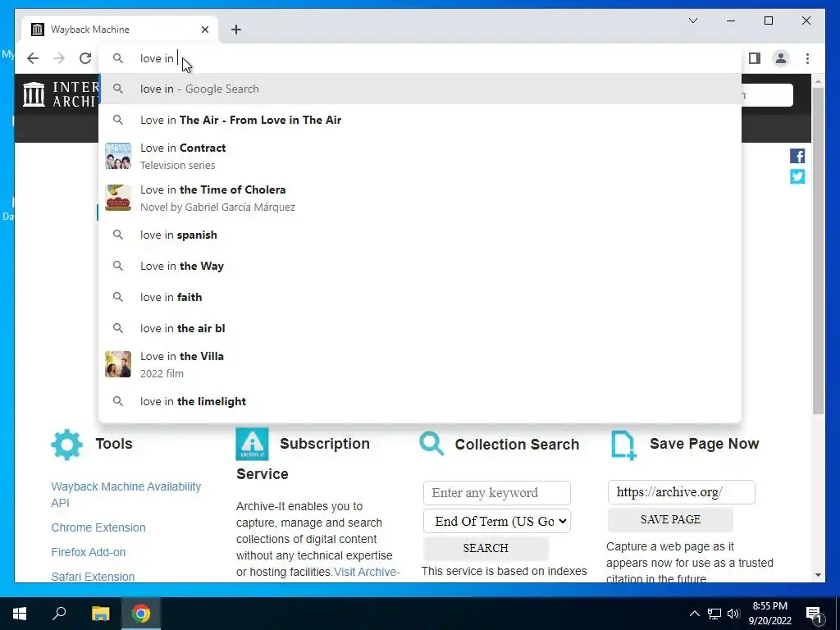Pick 'love in the air bl' suggestion
This screenshot has width=840, height=630.
coord(420,328)
